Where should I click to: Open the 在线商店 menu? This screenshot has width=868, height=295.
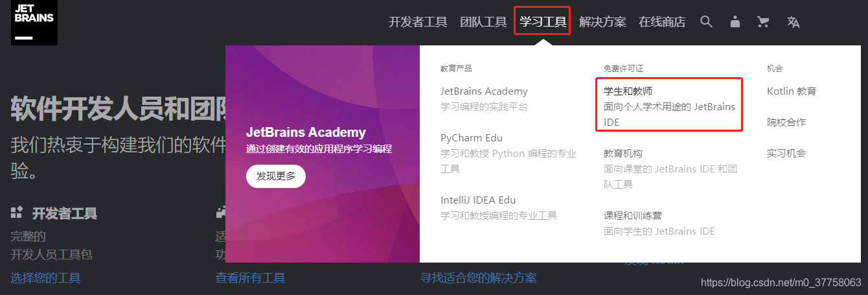tap(662, 22)
